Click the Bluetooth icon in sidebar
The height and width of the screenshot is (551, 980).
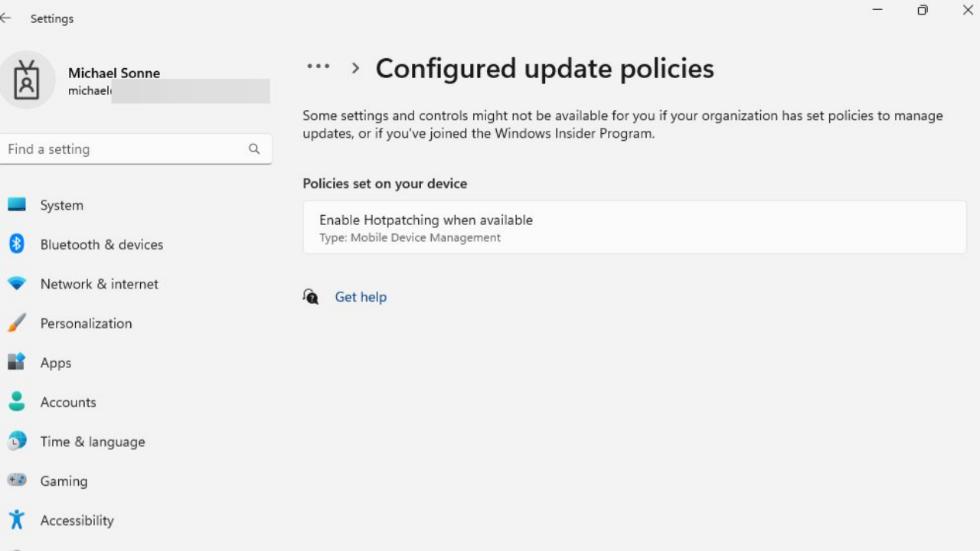(17, 244)
